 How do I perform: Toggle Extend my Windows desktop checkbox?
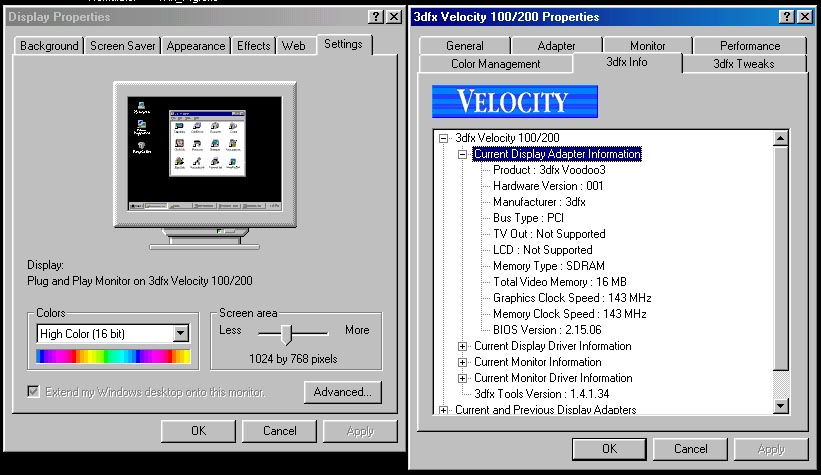[35, 392]
